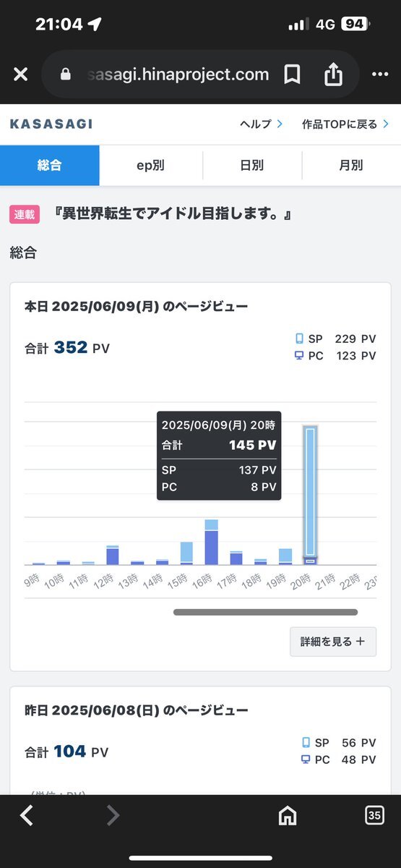This screenshot has width=401, height=868.
Task: Tap the 16時 bar in the chart
Action: (x=211, y=542)
